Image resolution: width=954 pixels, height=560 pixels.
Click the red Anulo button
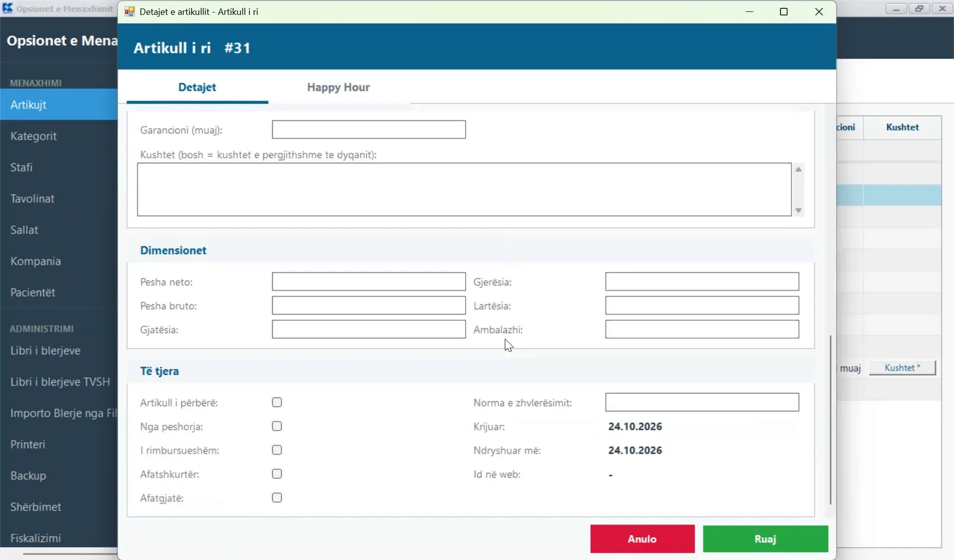pyautogui.click(x=642, y=539)
